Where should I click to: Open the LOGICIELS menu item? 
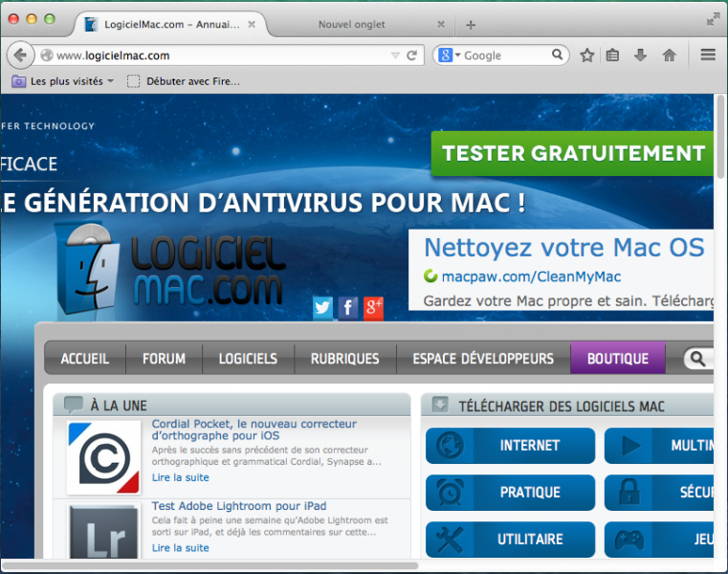click(248, 359)
